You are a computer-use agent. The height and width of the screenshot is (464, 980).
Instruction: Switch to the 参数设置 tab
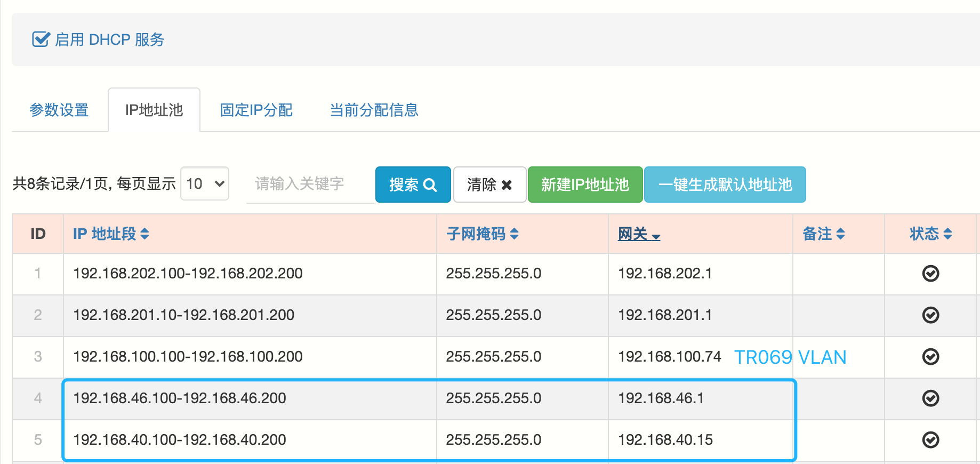59,110
